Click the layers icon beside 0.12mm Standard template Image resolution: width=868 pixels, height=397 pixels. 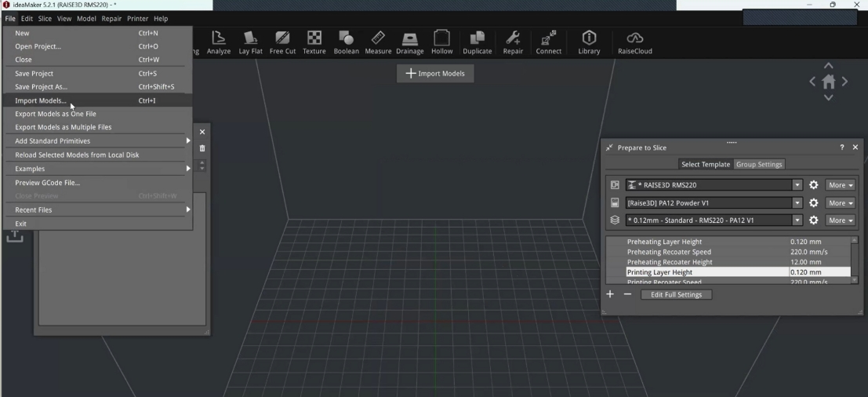click(615, 220)
